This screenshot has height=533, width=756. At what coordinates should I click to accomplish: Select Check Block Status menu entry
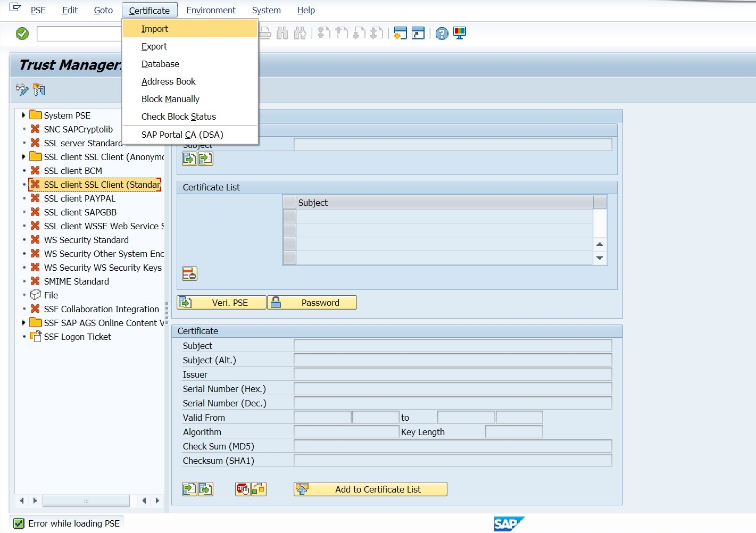190,116
